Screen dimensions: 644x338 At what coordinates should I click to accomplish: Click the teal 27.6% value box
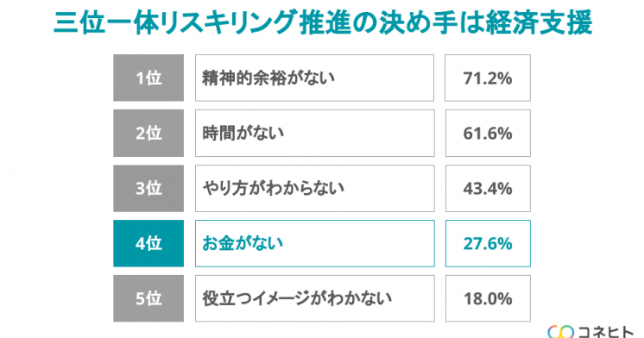488,243
